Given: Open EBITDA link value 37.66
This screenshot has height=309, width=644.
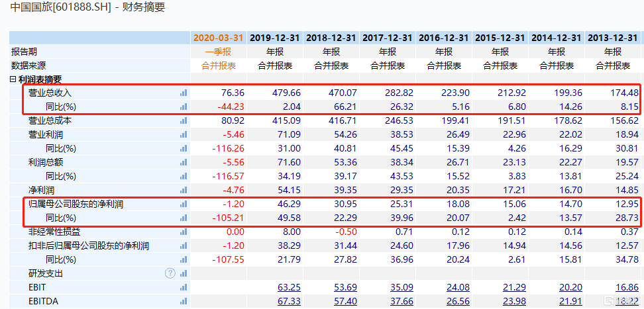Looking at the screenshot, I should tap(402, 301).
